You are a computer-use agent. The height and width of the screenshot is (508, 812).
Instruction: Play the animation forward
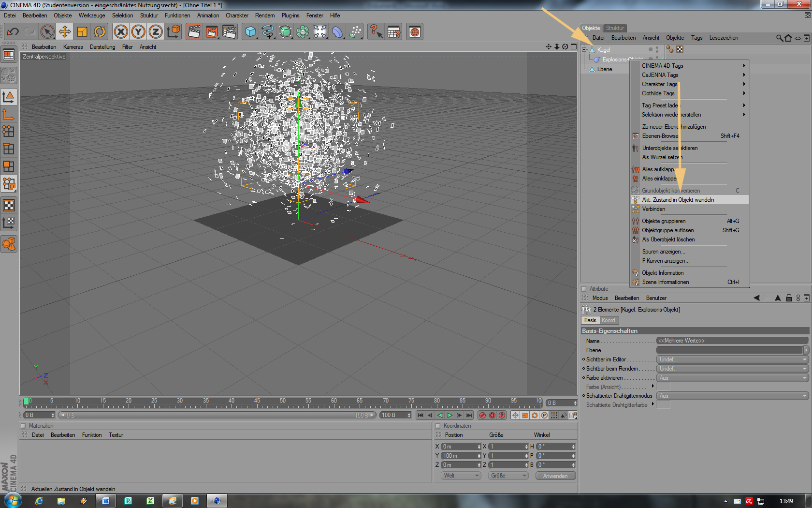coord(449,415)
